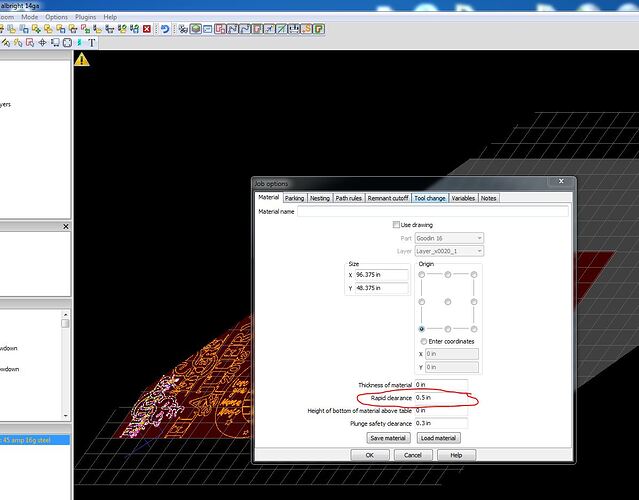Select the T text tool

click(x=92, y=43)
